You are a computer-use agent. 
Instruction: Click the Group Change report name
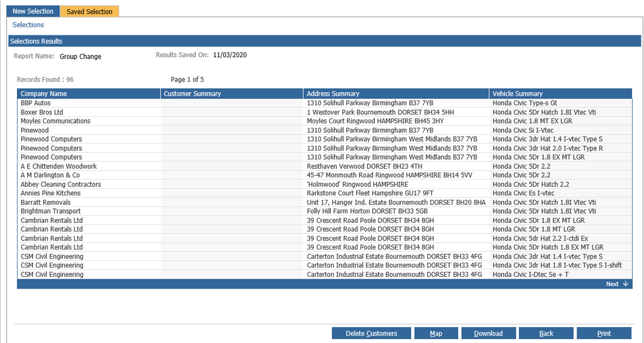click(x=80, y=57)
